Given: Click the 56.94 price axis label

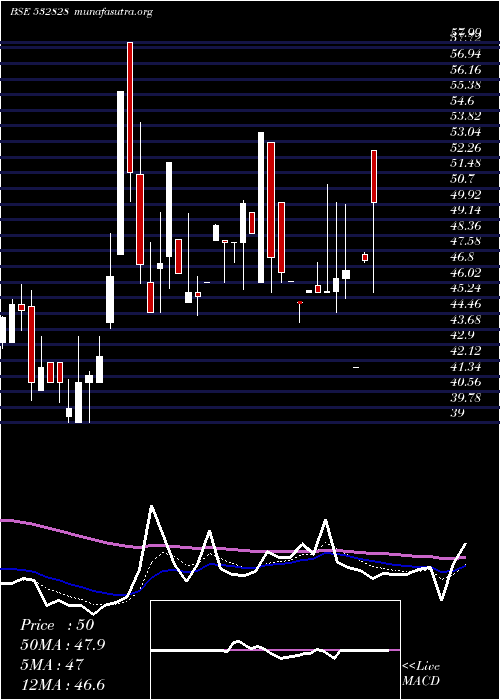Looking at the screenshot, I should click(465, 54).
